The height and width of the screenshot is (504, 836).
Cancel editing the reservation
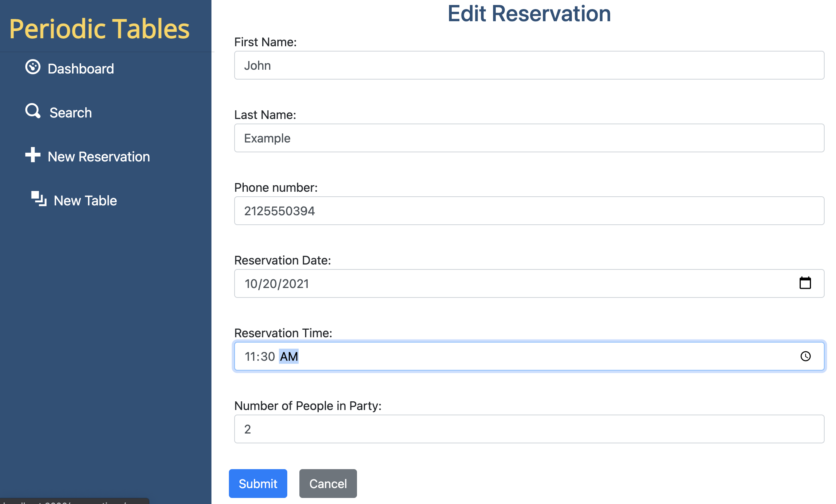[328, 483]
